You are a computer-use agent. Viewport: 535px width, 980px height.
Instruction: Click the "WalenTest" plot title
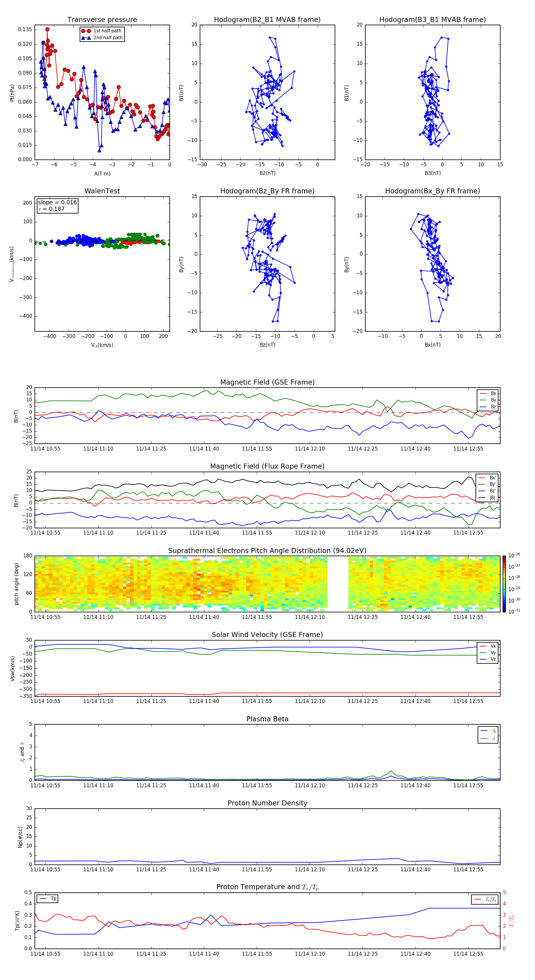(x=102, y=191)
